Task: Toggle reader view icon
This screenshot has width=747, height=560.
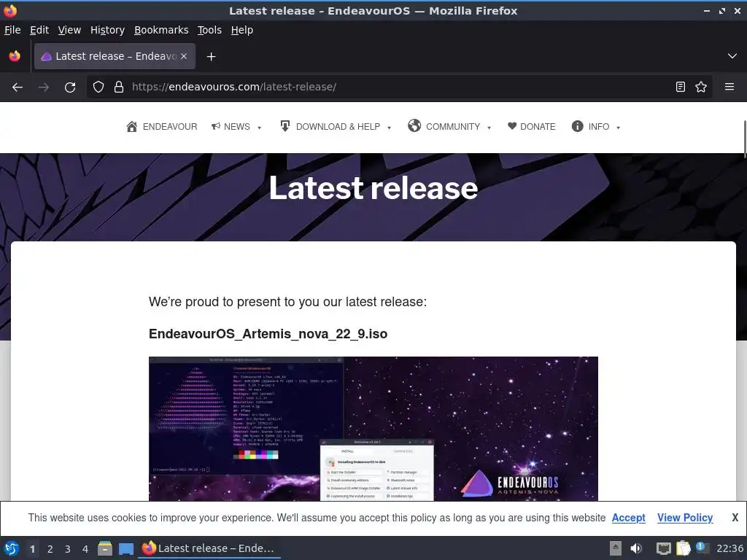Action: coord(681,87)
